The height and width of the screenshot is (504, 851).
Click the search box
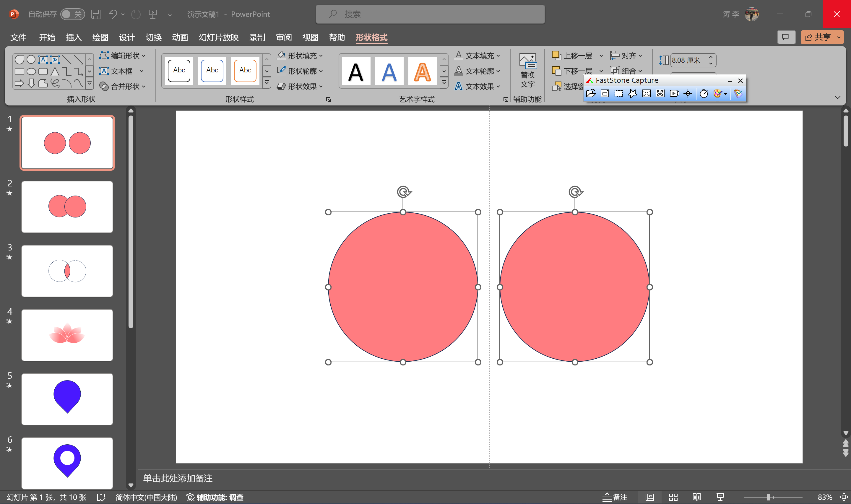[x=430, y=14]
